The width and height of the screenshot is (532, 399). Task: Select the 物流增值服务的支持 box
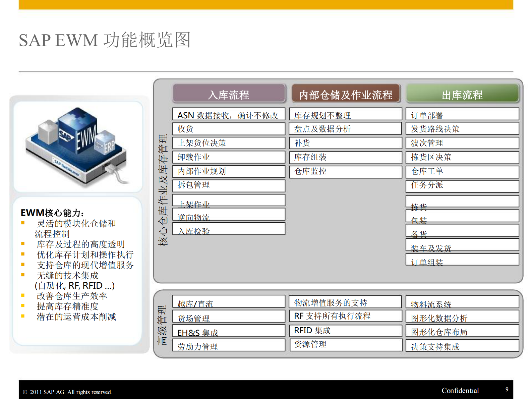[346, 301]
